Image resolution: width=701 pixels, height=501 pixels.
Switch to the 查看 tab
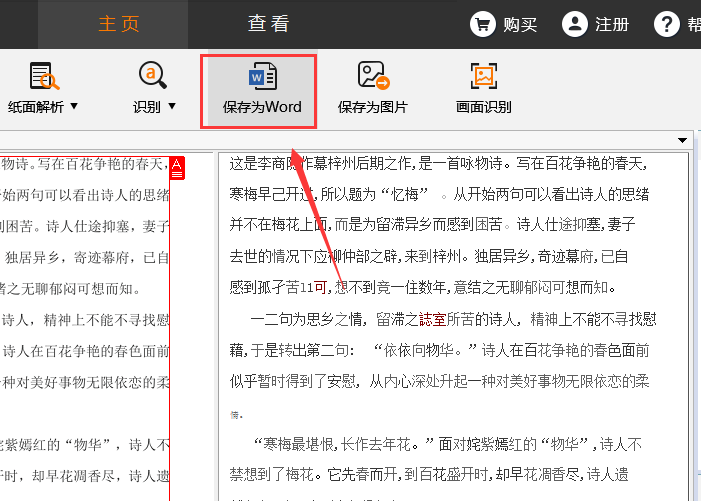point(268,24)
